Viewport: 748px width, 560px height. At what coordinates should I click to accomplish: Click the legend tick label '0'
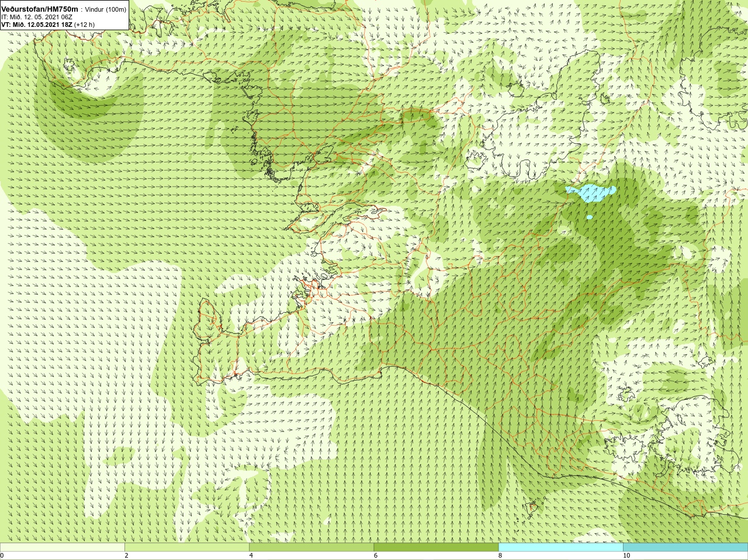[x=2, y=555]
